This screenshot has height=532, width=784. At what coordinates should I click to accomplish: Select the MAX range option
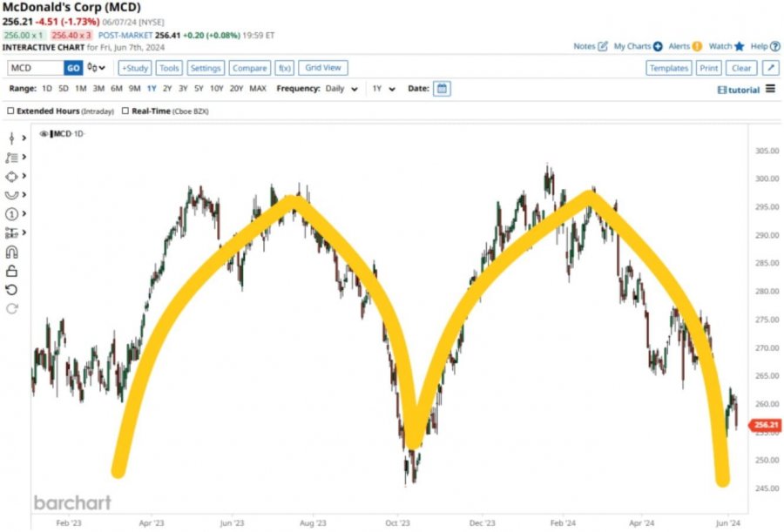coord(258,89)
